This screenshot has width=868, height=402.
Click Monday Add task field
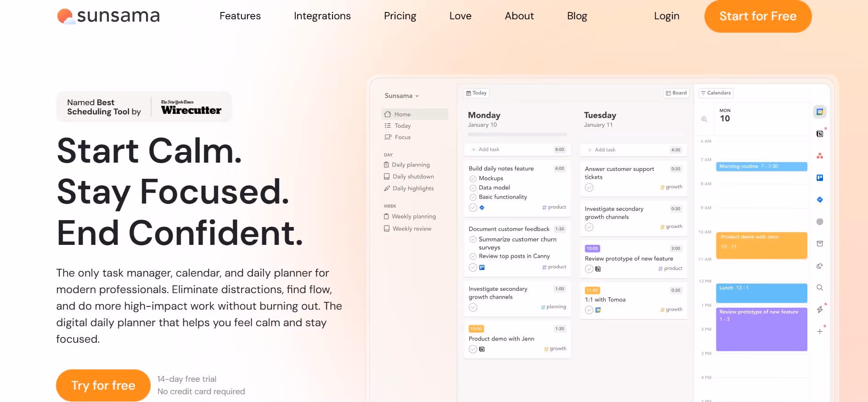tap(517, 149)
